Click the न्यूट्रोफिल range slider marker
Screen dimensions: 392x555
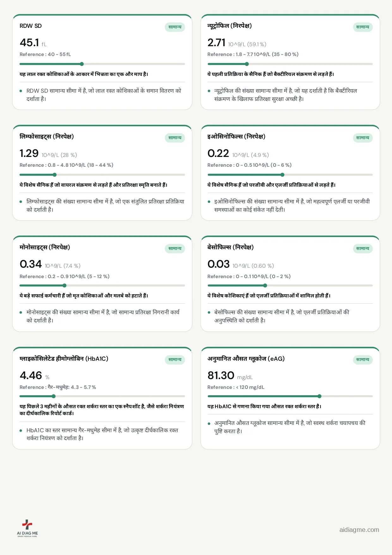pyautogui.click(x=247, y=64)
